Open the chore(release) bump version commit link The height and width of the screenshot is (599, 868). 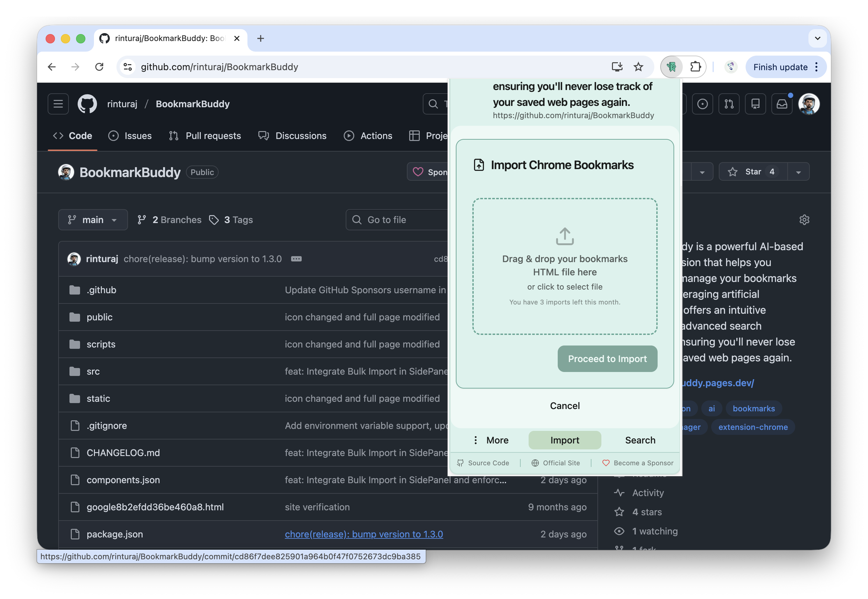point(364,534)
